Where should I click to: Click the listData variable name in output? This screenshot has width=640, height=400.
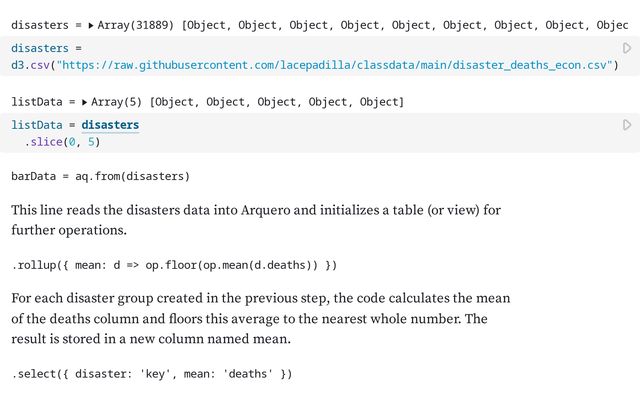37,102
